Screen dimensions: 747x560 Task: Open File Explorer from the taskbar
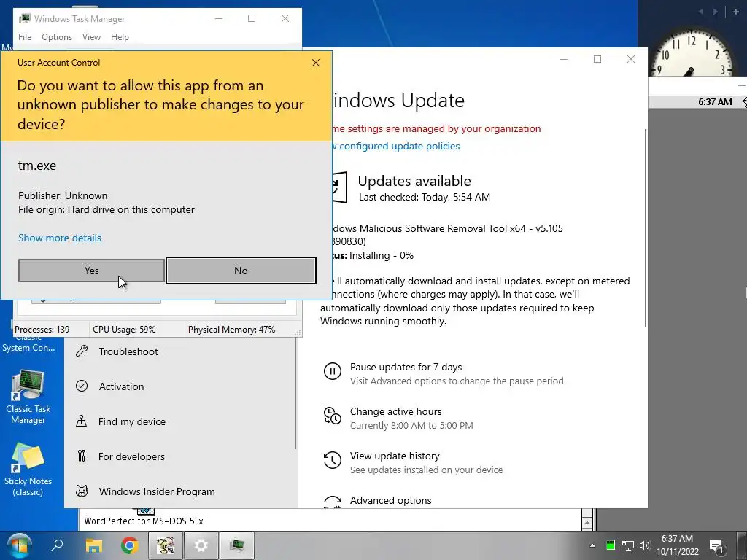click(94, 545)
